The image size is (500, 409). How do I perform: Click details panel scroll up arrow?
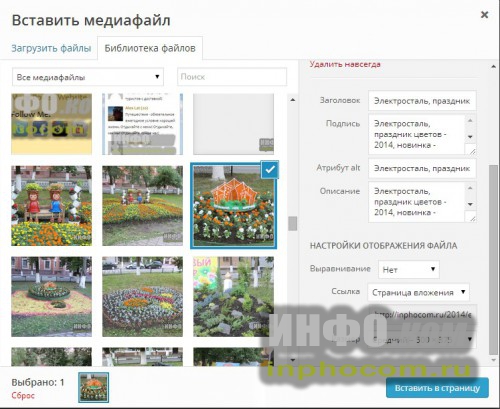tap(493, 67)
